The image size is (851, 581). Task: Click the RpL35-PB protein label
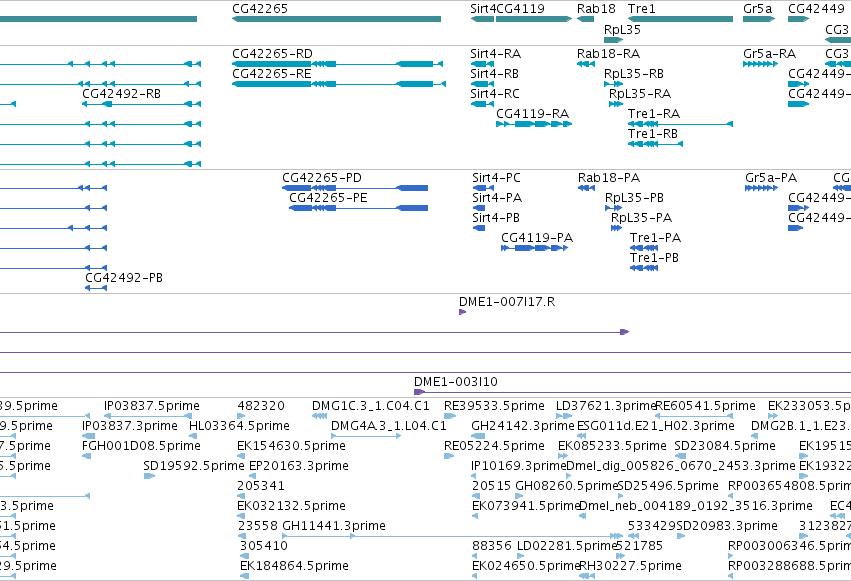pyautogui.click(x=634, y=198)
